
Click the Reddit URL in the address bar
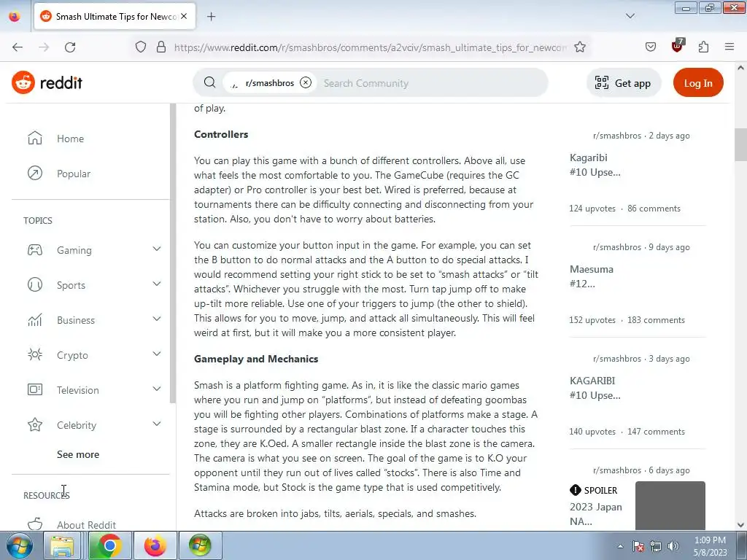click(x=370, y=47)
